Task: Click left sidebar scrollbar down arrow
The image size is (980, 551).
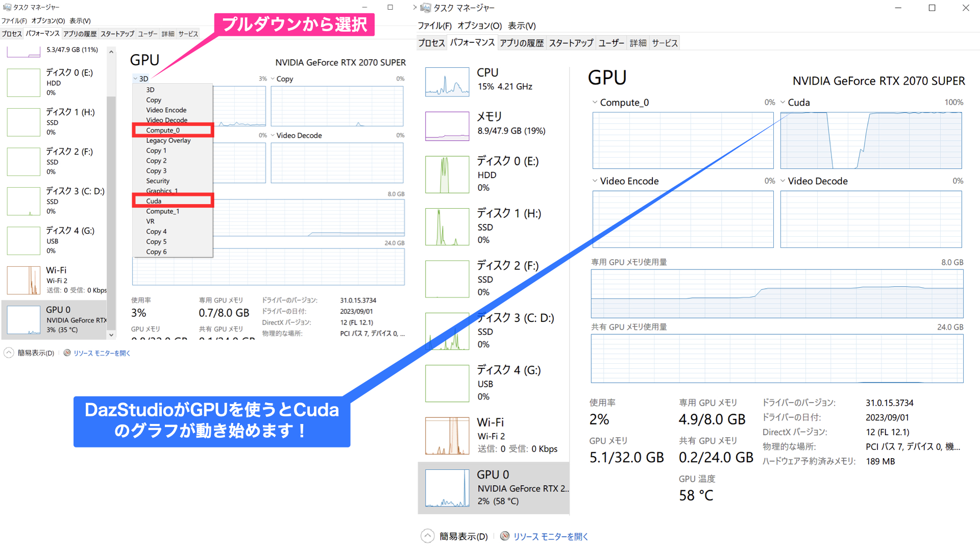Action: pyautogui.click(x=111, y=335)
